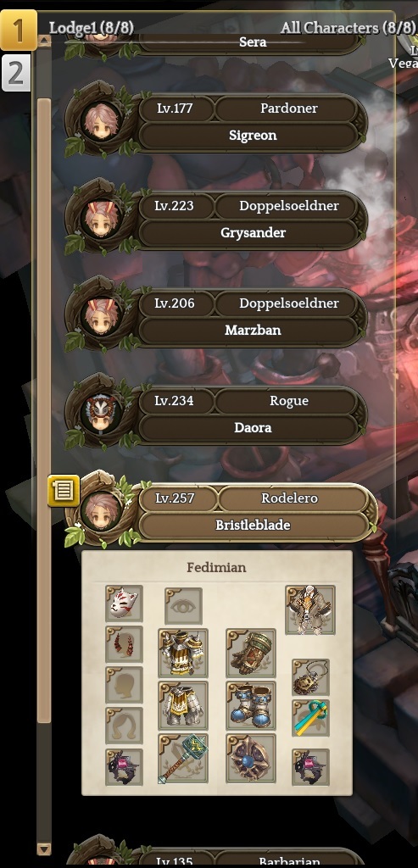Open the yellow list icon beside Bristleblade
Image resolution: width=418 pixels, height=868 pixels.
coord(64,491)
